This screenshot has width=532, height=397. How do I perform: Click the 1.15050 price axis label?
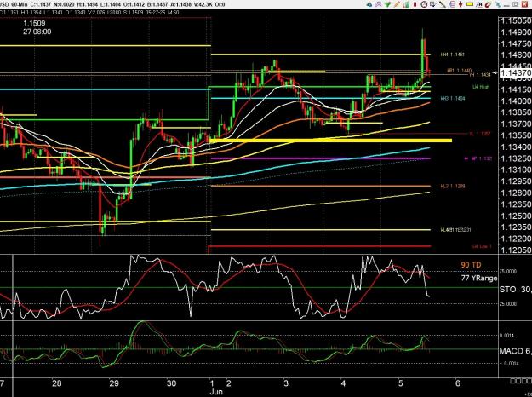[516, 20]
